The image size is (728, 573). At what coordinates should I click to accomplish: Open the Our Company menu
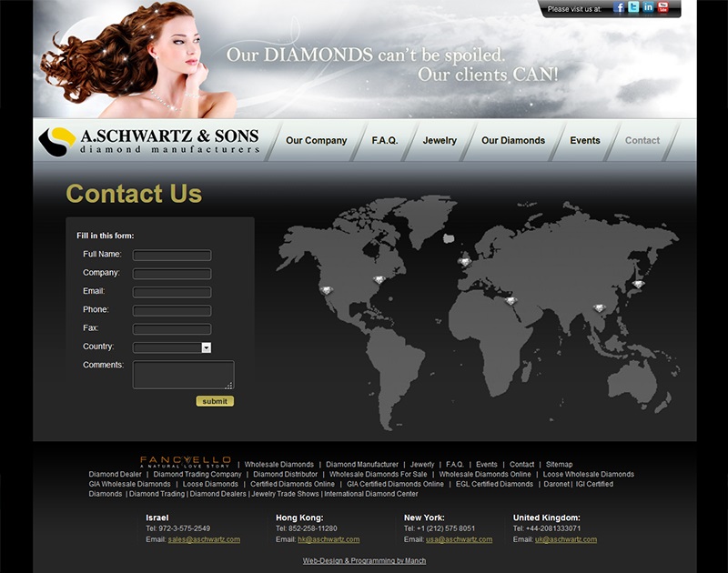point(316,141)
